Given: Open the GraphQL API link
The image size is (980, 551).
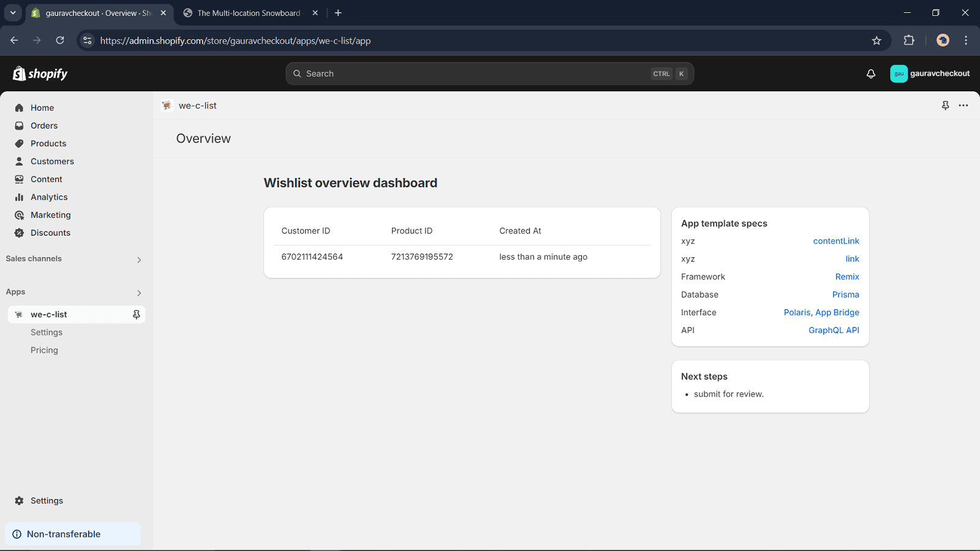Looking at the screenshot, I should tap(833, 330).
